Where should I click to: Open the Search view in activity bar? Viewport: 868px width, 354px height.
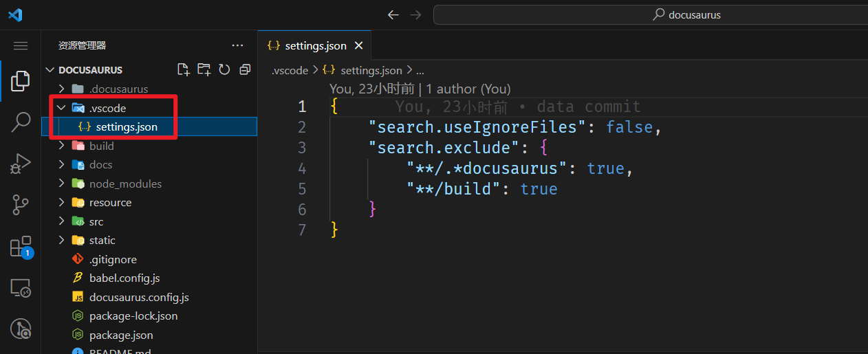click(x=21, y=122)
